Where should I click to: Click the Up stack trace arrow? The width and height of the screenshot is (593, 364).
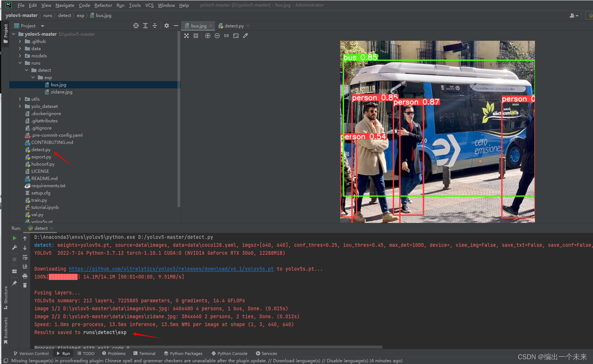click(25, 238)
